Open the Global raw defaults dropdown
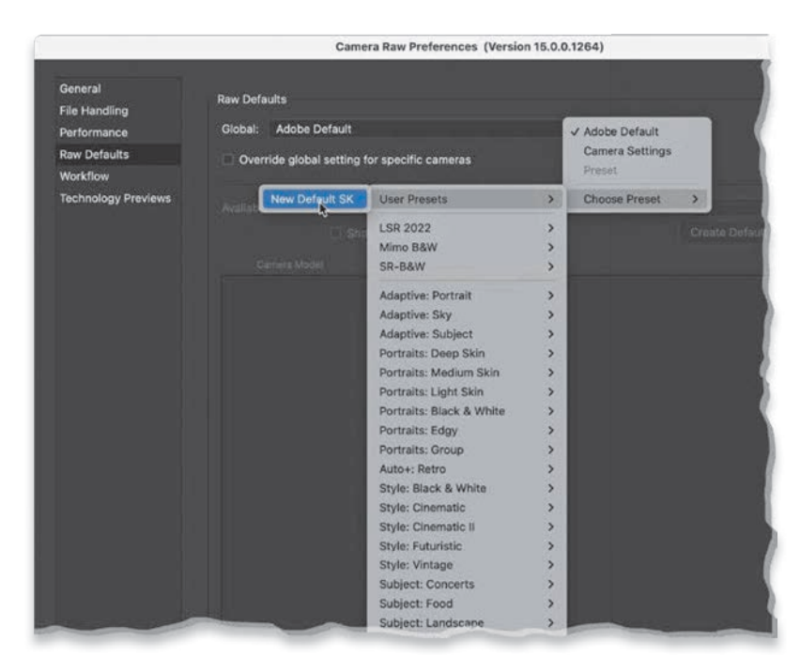 (413, 130)
